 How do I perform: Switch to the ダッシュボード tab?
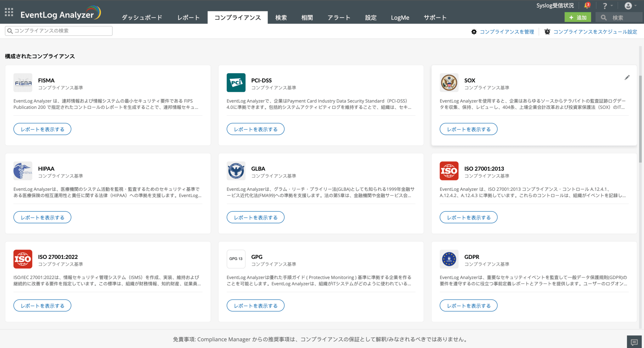142,18
